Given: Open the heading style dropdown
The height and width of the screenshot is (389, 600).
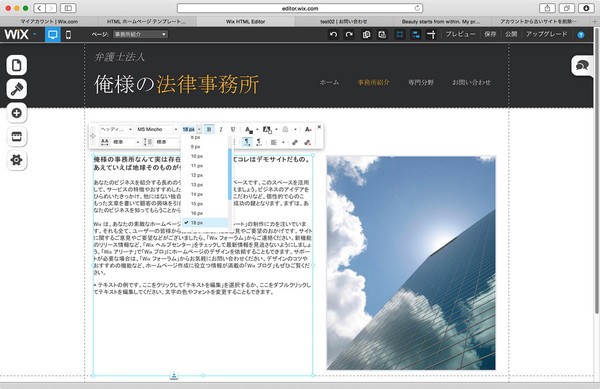Looking at the screenshot, I should coord(116,129).
